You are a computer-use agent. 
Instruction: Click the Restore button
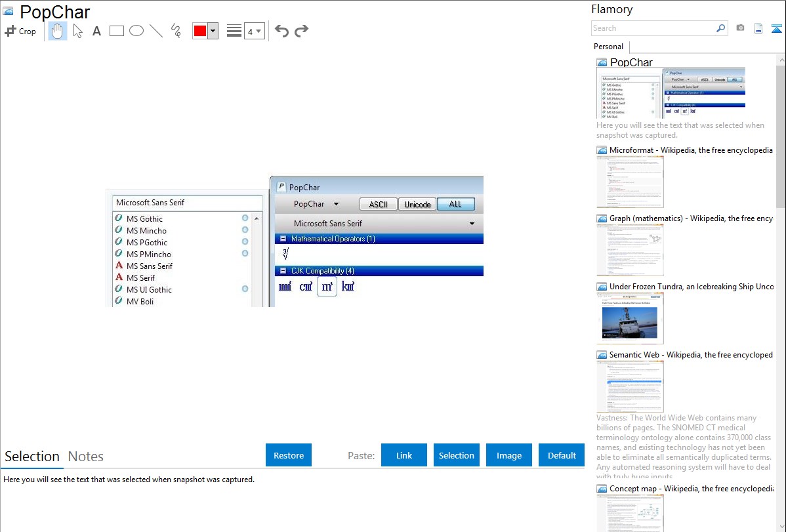point(289,455)
